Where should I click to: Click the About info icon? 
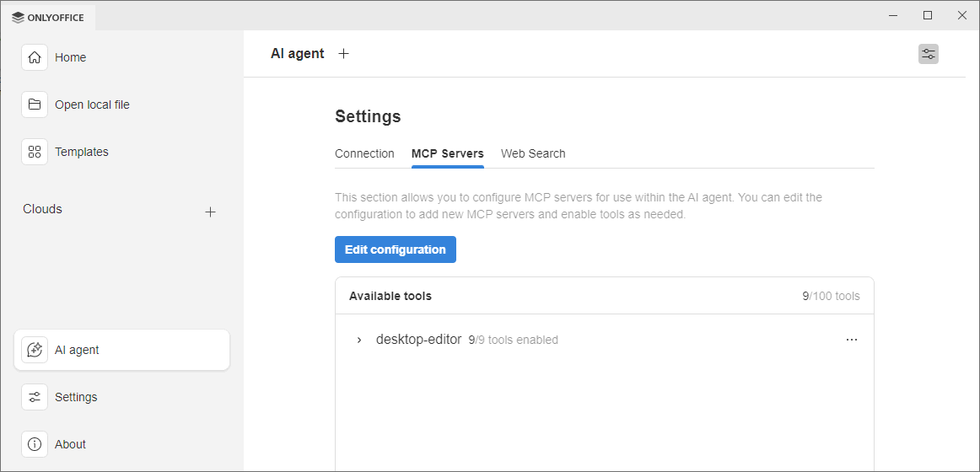pos(35,444)
